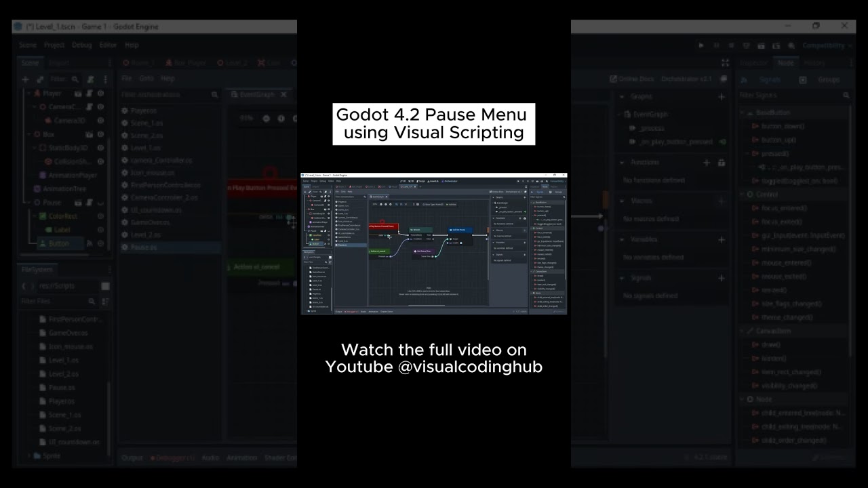Zoom out the EventGraph with the minus icon
The height and width of the screenshot is (488, 868).
pos(266,119)
